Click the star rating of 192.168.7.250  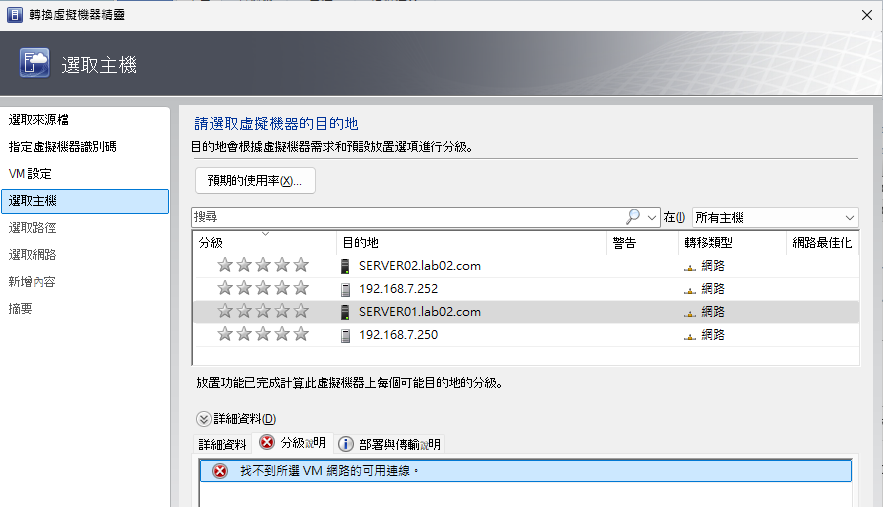tap(263, 335)
